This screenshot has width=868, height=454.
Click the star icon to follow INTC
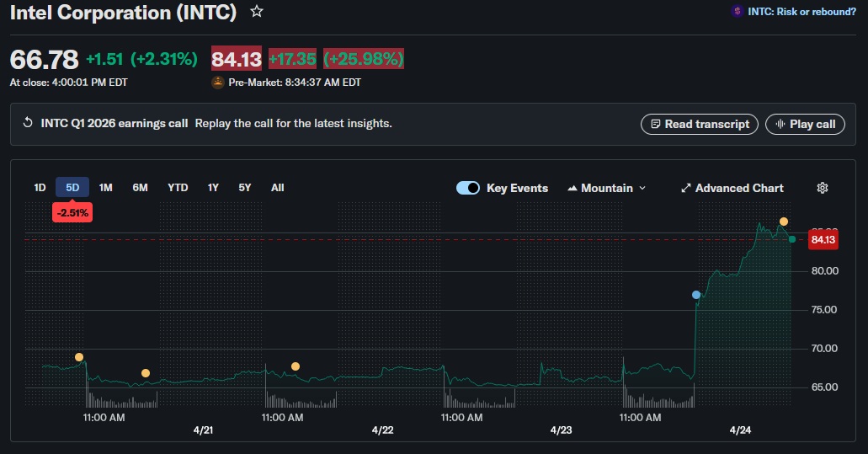257,12
